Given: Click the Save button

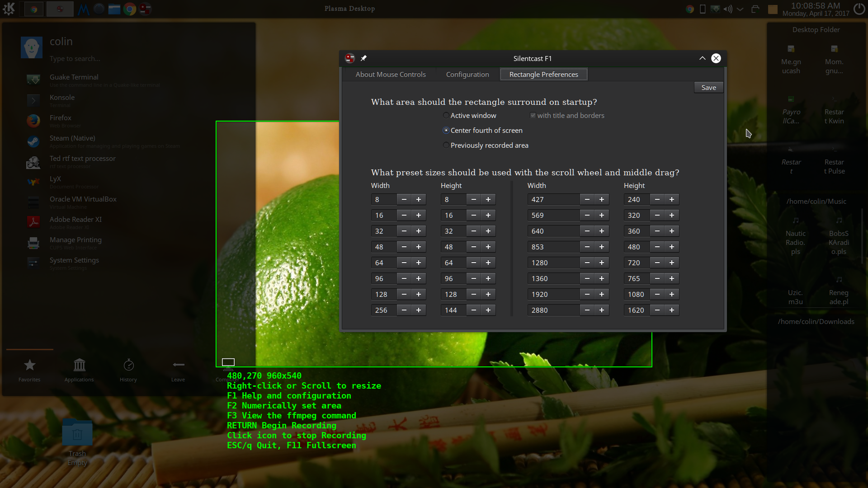Looking at the screenshot, I should [708, 88].
